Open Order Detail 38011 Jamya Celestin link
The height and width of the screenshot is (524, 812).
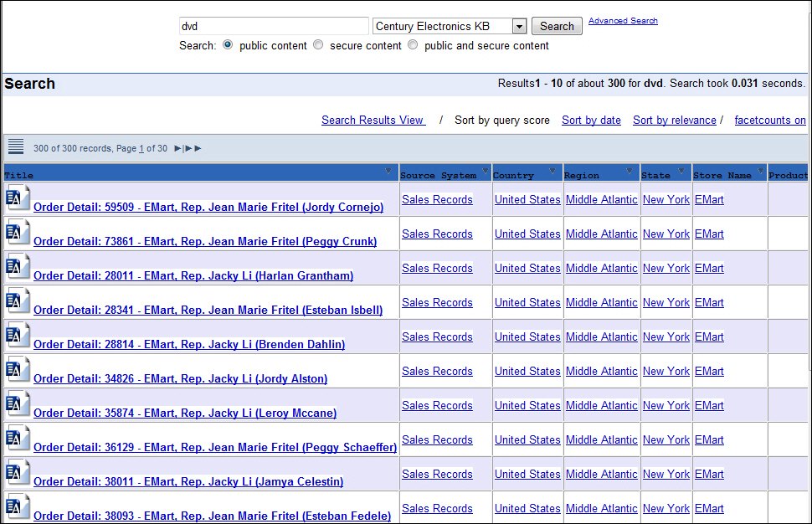coord(188,481)
